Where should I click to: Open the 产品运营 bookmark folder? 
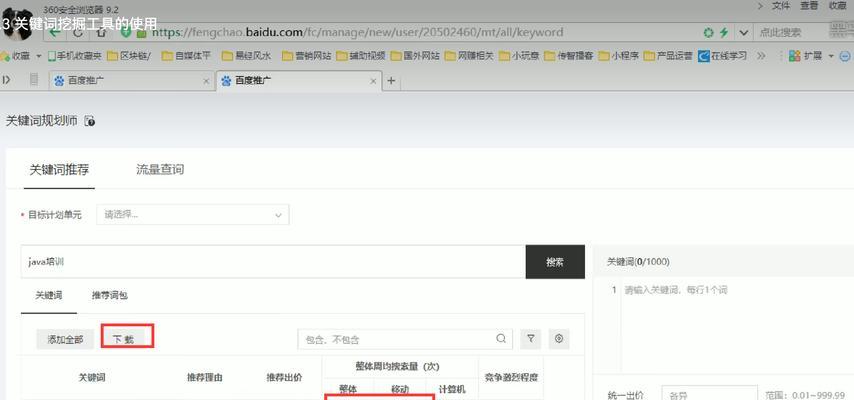pyautogui.click(x=668, y=56)
